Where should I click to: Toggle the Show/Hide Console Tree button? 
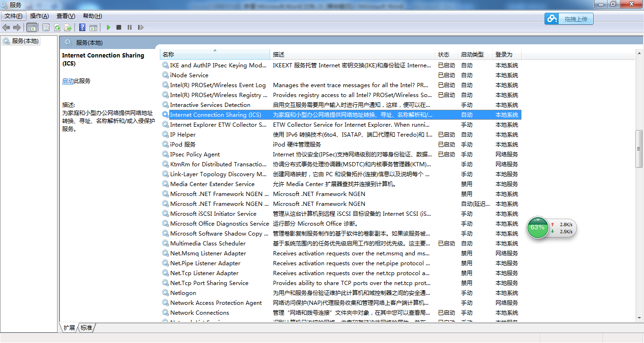[x=32, y=28]
